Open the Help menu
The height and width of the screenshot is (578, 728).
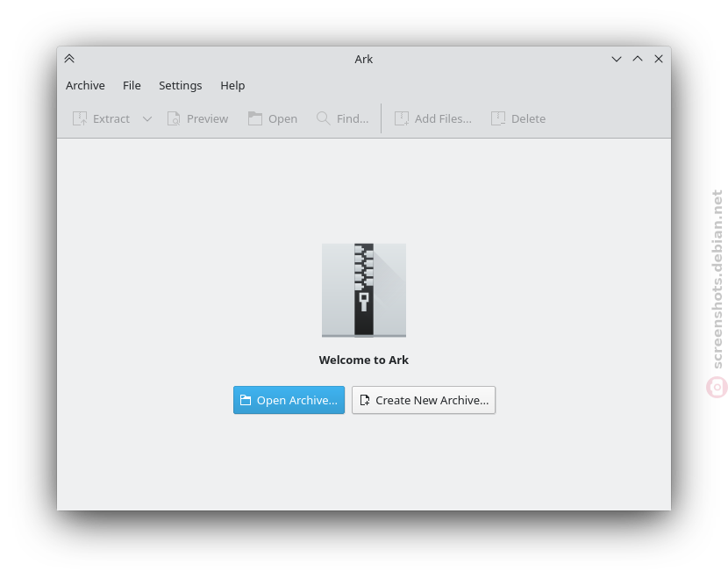232,85
